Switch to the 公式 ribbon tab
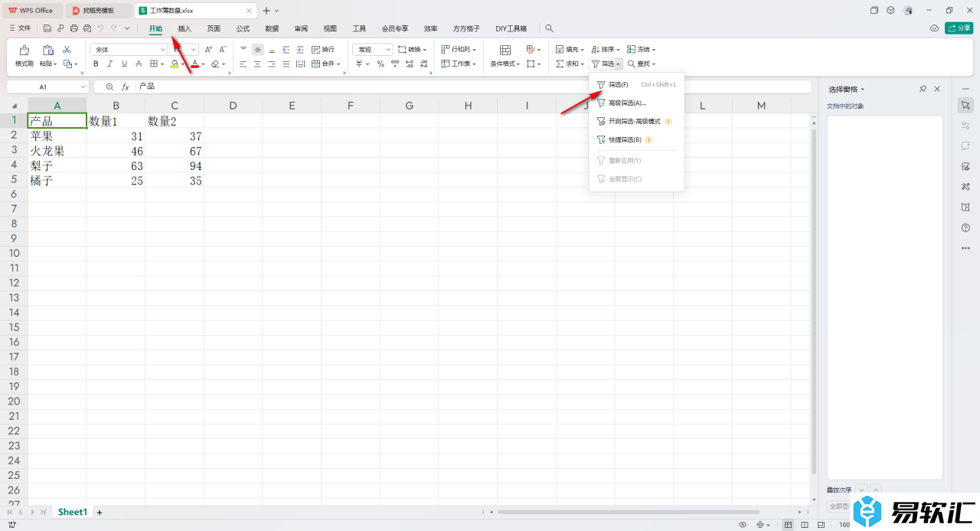980x531 pixels. pyautogui.click(x=243, y=28)
